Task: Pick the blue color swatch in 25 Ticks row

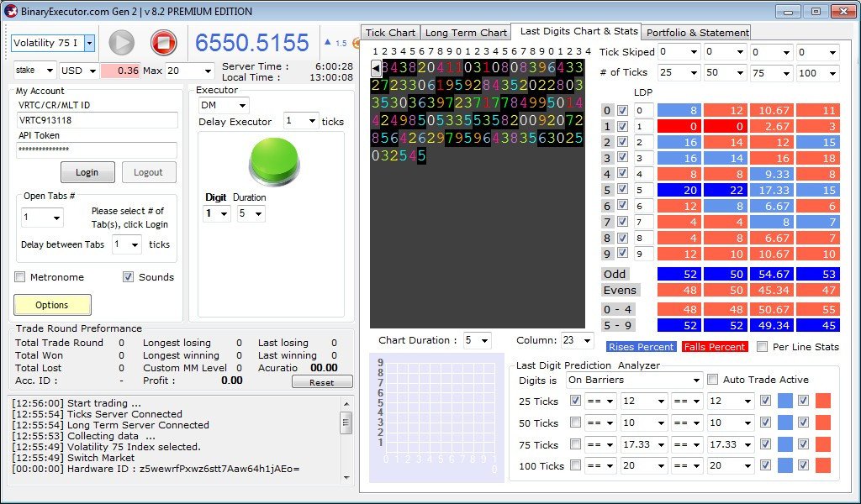Action: coord(785,401)
